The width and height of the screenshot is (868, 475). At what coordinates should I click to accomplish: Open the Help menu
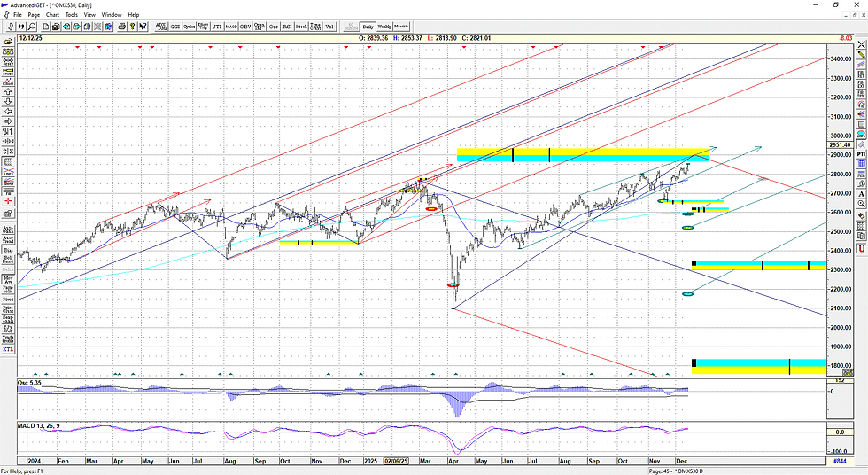pyautogui.click(x=134, y=15)
